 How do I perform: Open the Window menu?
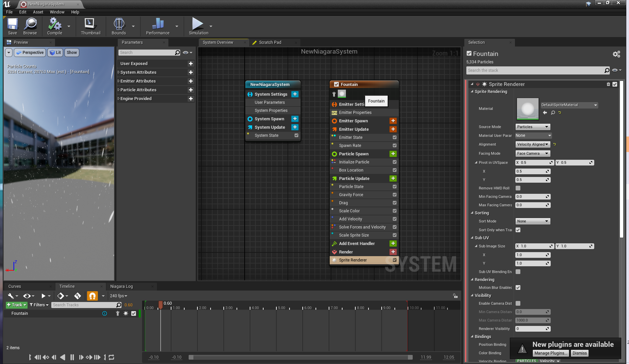point(57,12)
